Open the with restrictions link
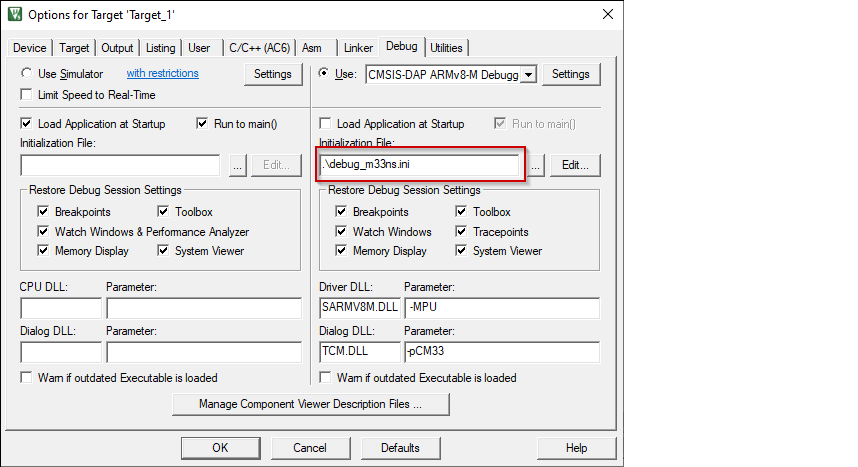The image size is (858, 467). [162, 74]
